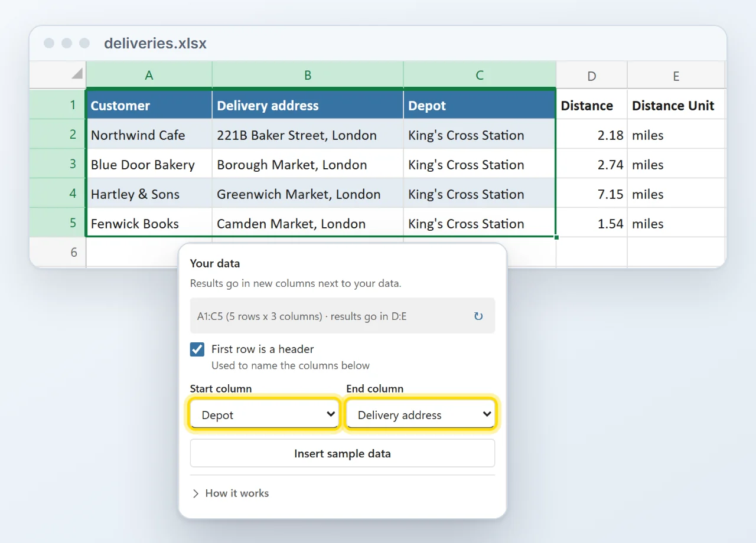This screenshot has width=756, height=543.
Task: Click the refresh range icon
Action: point(478,316)
